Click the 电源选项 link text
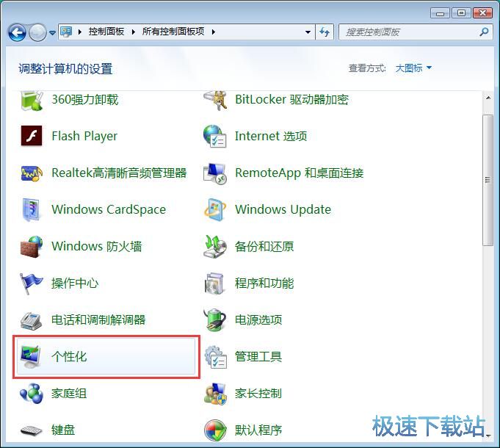Viewport: 500px width, 448px height. 258,319
